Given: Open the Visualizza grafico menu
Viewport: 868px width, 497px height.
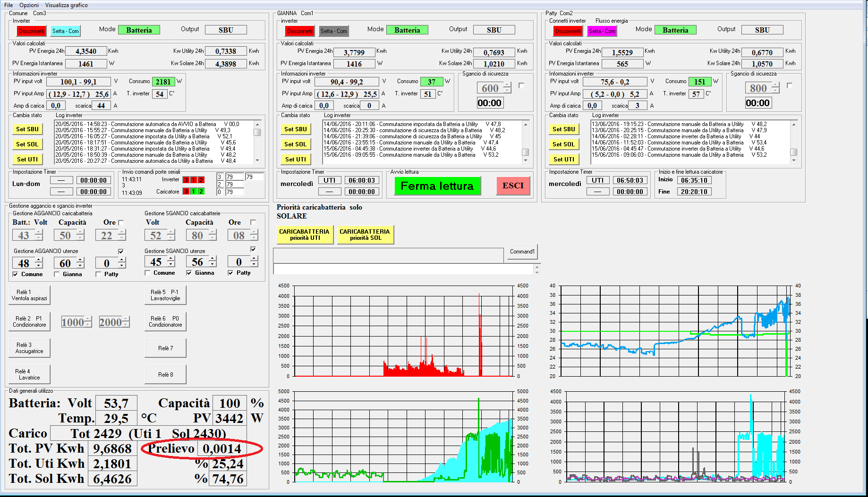Looking at the screenshot, I should (x=66, y=5).
